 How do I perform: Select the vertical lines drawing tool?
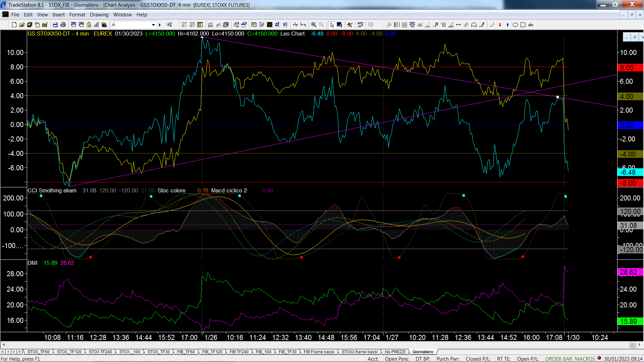(x=397, y=25)
